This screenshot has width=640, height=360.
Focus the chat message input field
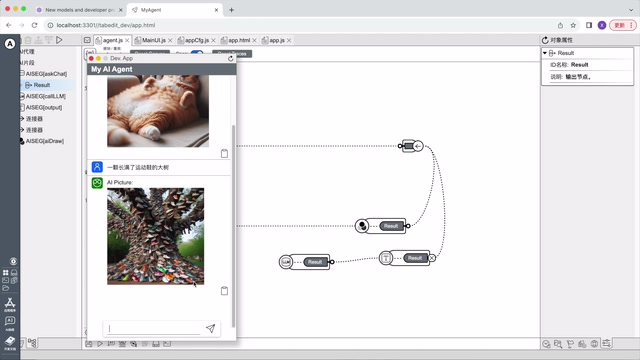tap(154, 329)
